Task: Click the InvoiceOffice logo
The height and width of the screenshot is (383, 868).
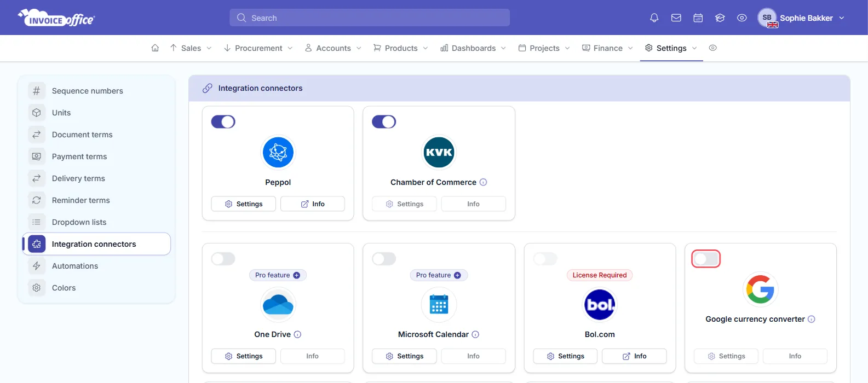Action: [56, 18]
